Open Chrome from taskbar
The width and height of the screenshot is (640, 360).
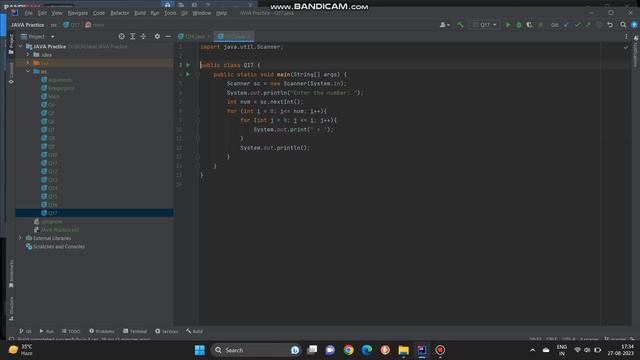349,350
